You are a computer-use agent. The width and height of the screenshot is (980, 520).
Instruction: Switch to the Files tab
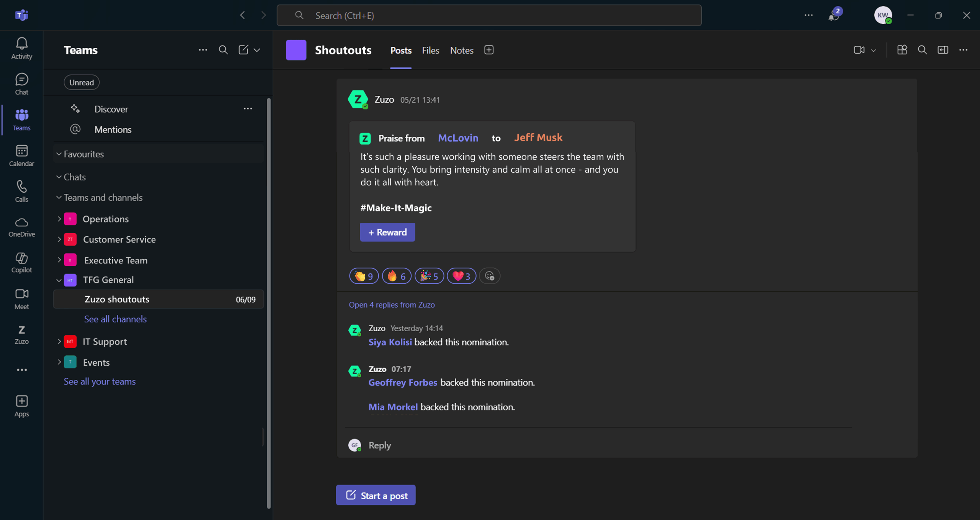430,50
